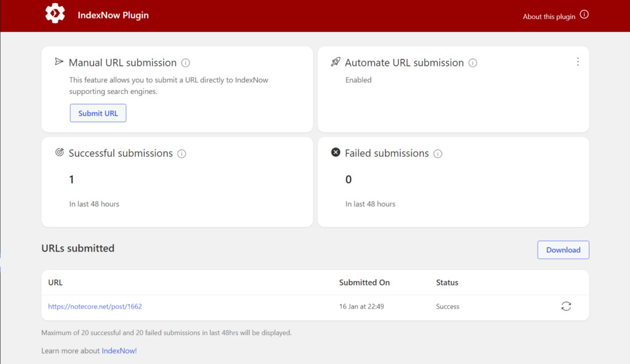Follow the IndexNow! learn more link
This screenshot has height=364, width=630.
(x=119, y=350)
